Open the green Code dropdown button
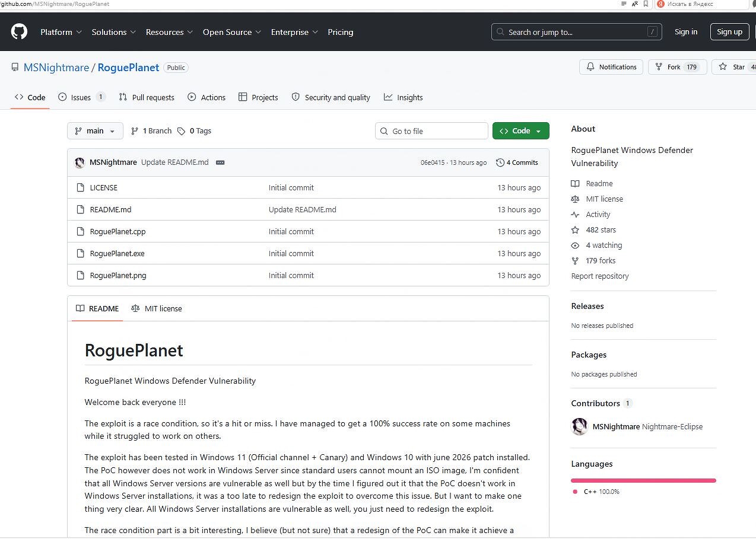 click(521, 131)
